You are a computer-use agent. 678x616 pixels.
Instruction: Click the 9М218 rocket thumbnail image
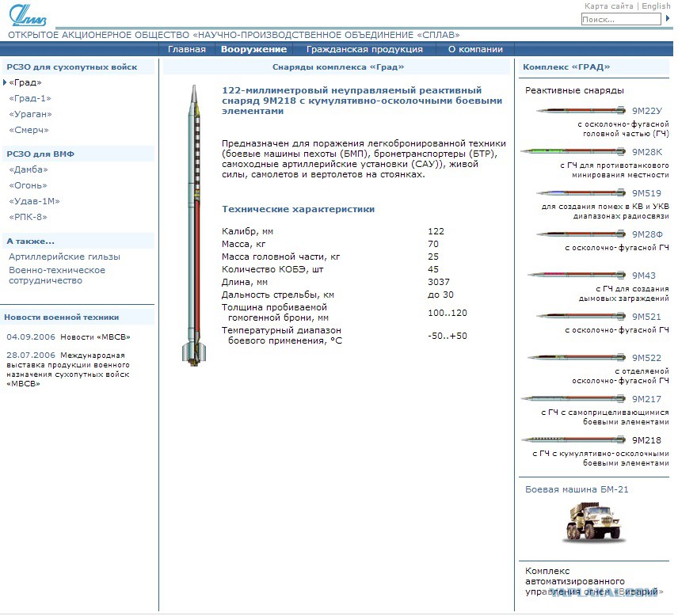click(x=573, y=439)
